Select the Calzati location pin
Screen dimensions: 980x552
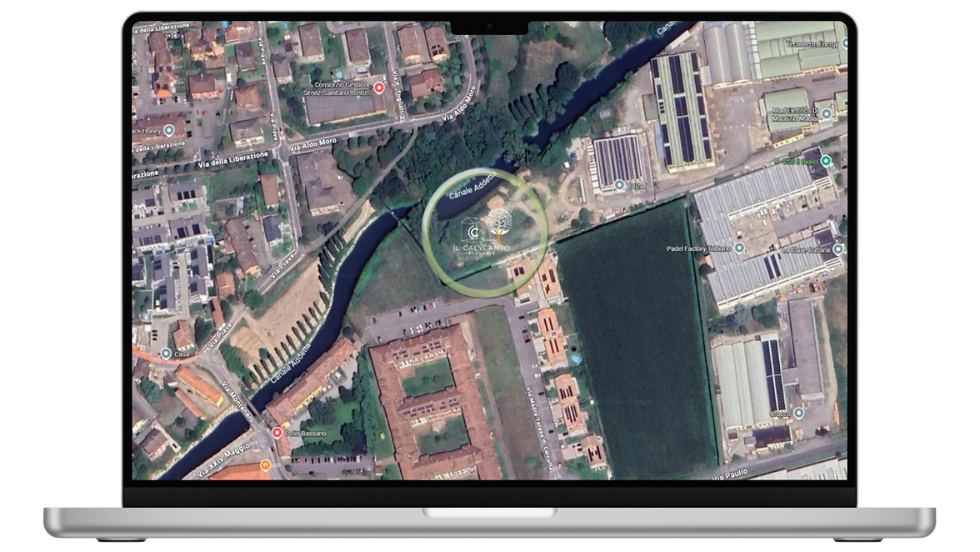click(x=619, y=185)
